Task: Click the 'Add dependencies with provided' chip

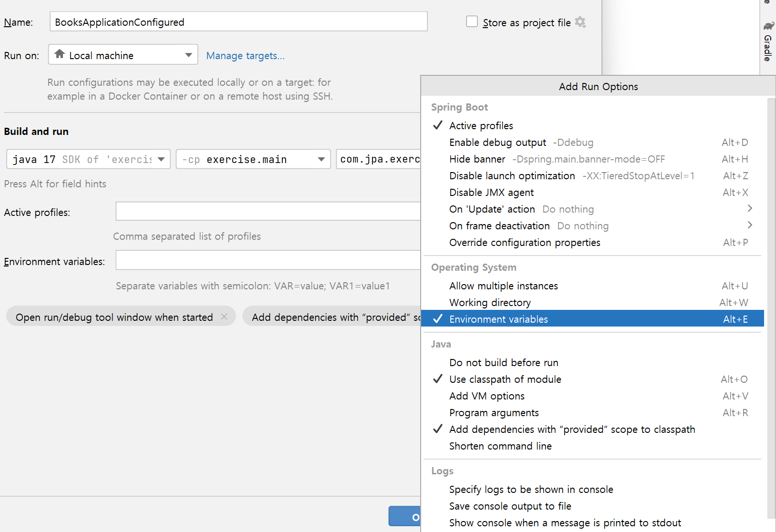Action: (x=332, y=317)
